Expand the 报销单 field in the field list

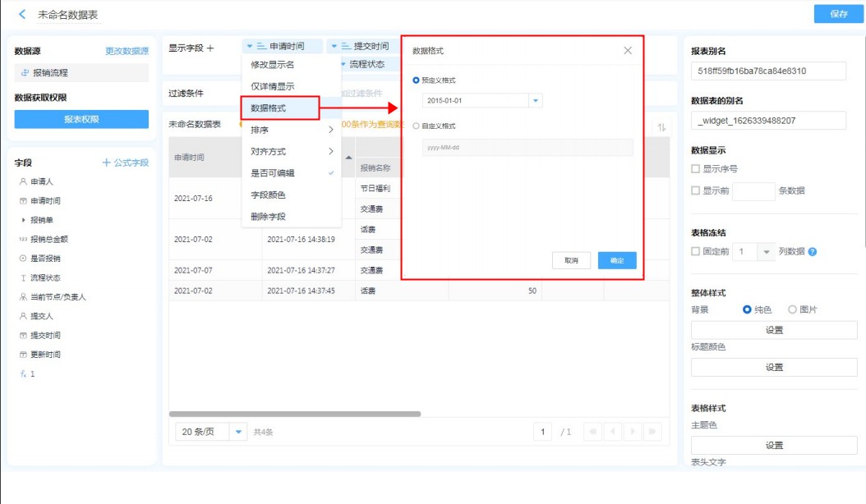[x=23, y=220]
